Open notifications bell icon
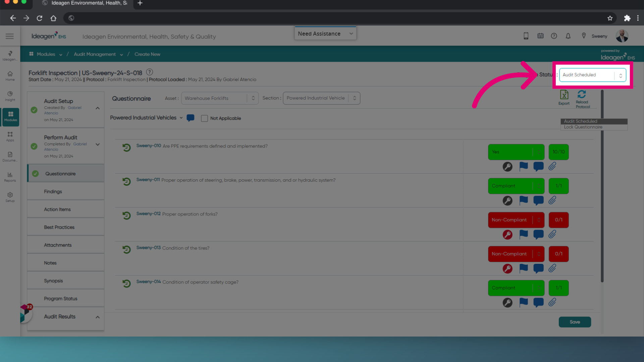 click(x=568, y=36)
